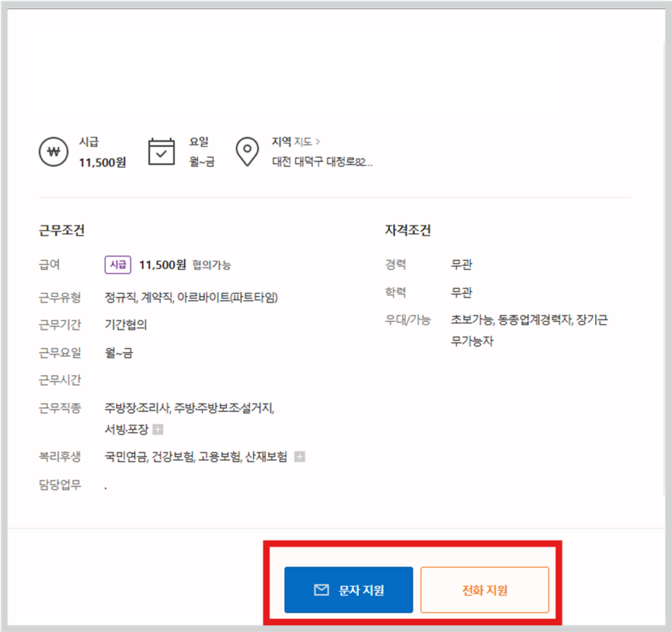Click the 자격조건 heading
This screenshot has width=672, height=632.
[408, 230]
